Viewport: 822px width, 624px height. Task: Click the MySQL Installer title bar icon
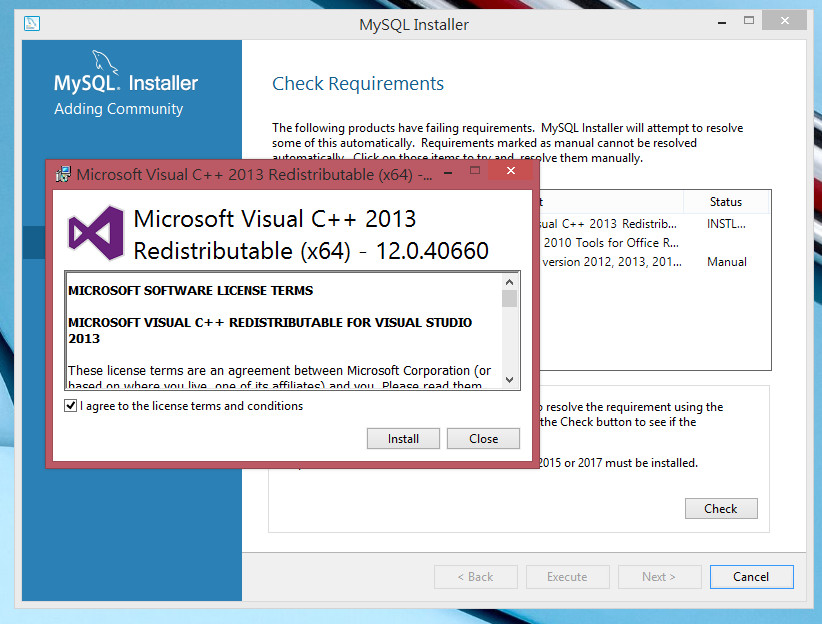pos(31,24)
